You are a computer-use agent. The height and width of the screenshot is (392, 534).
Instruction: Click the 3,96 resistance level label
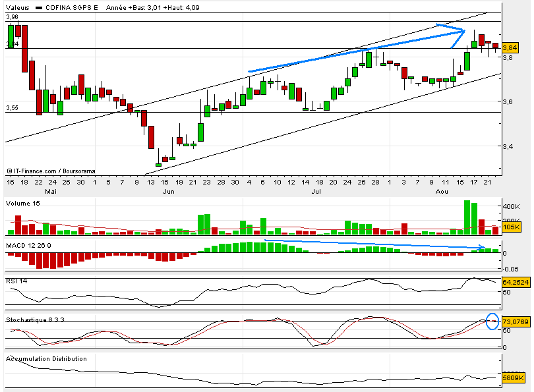12,17
